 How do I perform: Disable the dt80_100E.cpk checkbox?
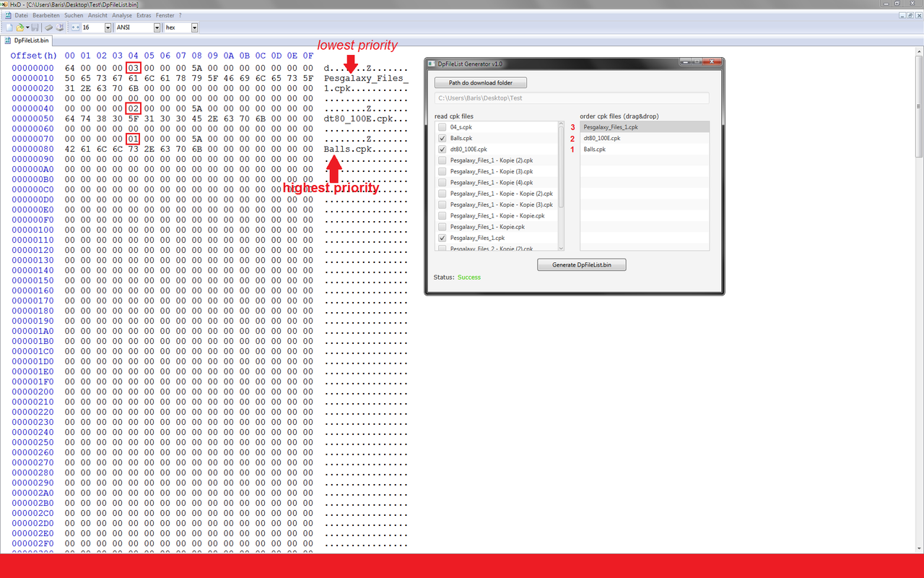443,149
